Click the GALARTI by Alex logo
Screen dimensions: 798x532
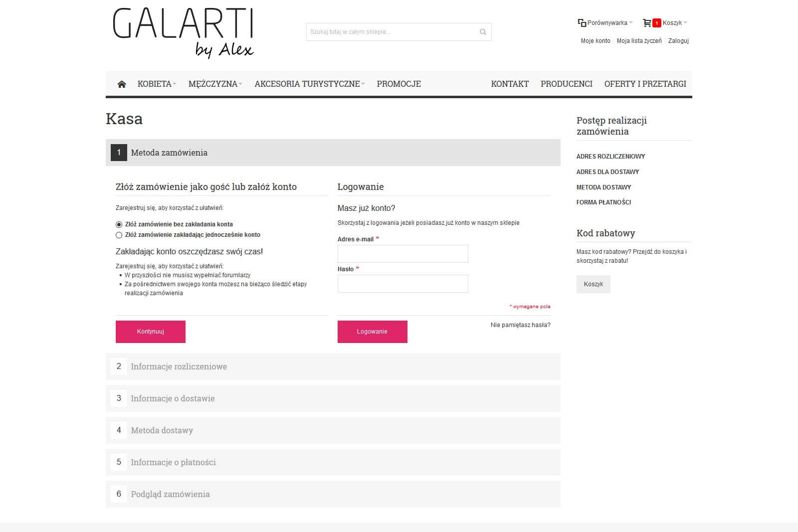pos(183,32)
